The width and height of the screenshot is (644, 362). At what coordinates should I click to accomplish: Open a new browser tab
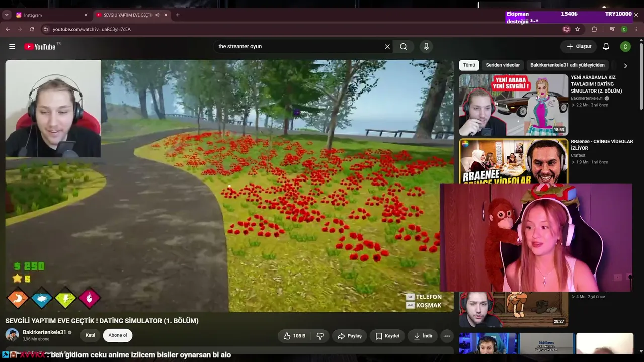click(x=178, y=15)
